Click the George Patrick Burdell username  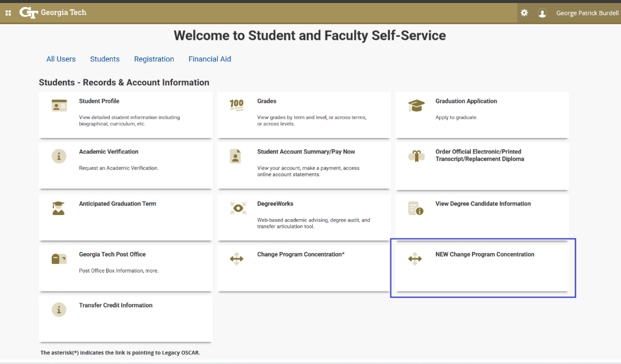tap(587, 13)
